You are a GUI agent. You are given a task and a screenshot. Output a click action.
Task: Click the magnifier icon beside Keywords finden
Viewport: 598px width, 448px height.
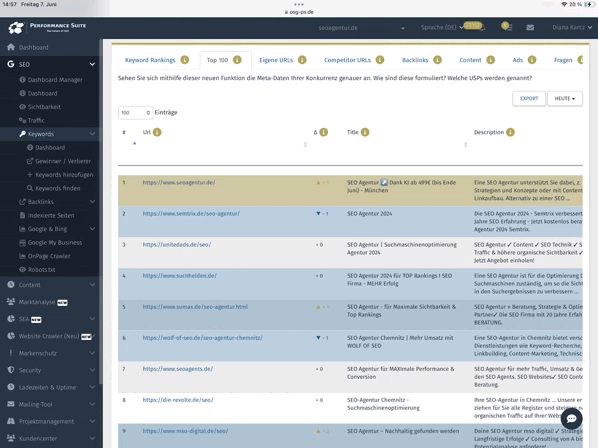(30, 188)
